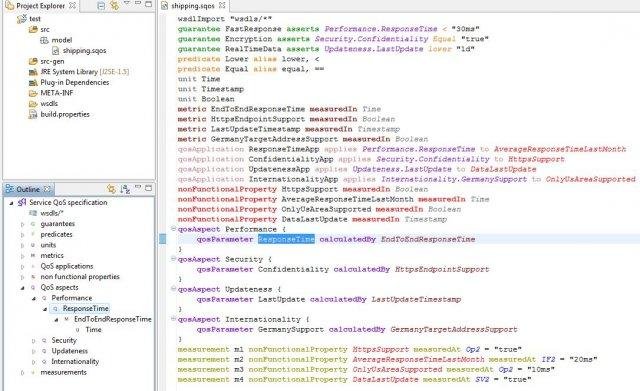Click the Plug-in Dependencies library icon
Image resolution: width=640 pixels, height=391 pixels.
pos(33,82)
